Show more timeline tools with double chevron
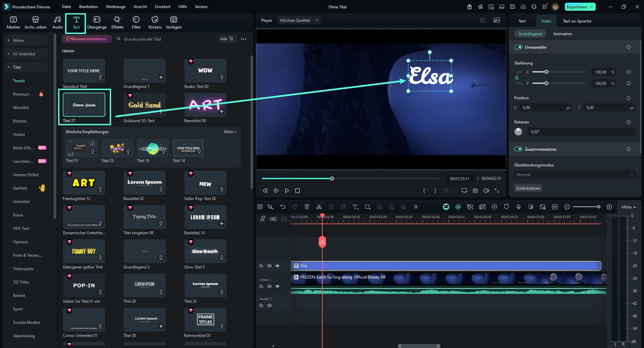Viewport: 644px width, 348px height. tap(416, 207)
